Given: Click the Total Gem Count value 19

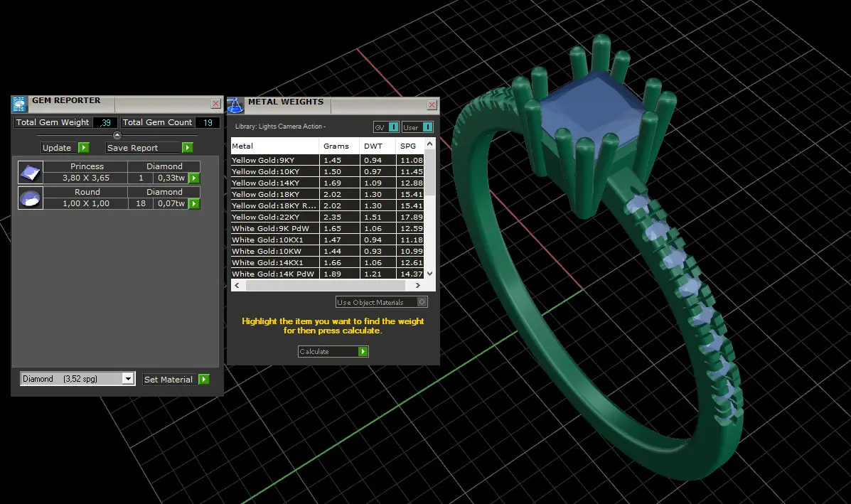Looking at the screenshot, I should (208, 122).
